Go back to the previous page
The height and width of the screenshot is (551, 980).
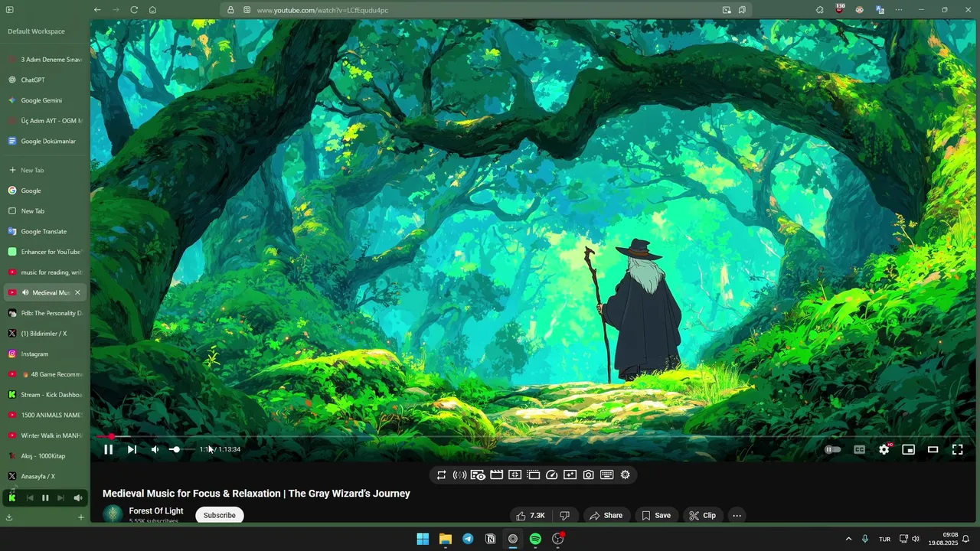[x=97, y=10]
